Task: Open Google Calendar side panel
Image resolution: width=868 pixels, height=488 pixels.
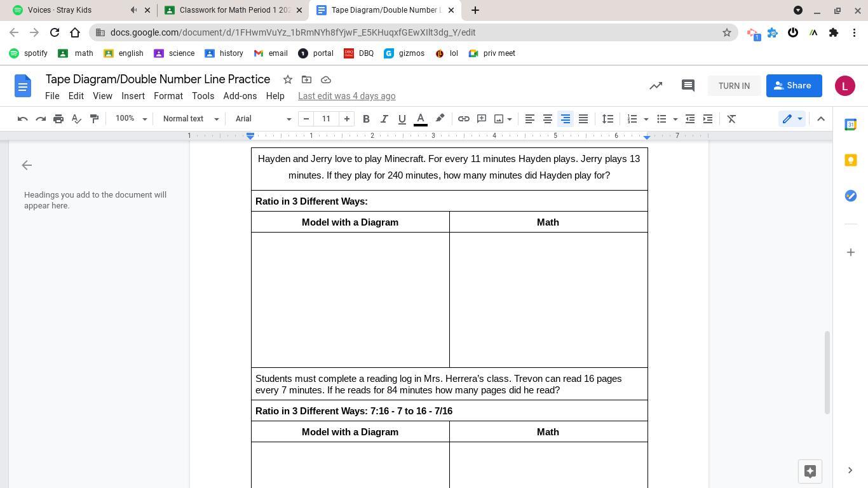Action: coord(850,125)
